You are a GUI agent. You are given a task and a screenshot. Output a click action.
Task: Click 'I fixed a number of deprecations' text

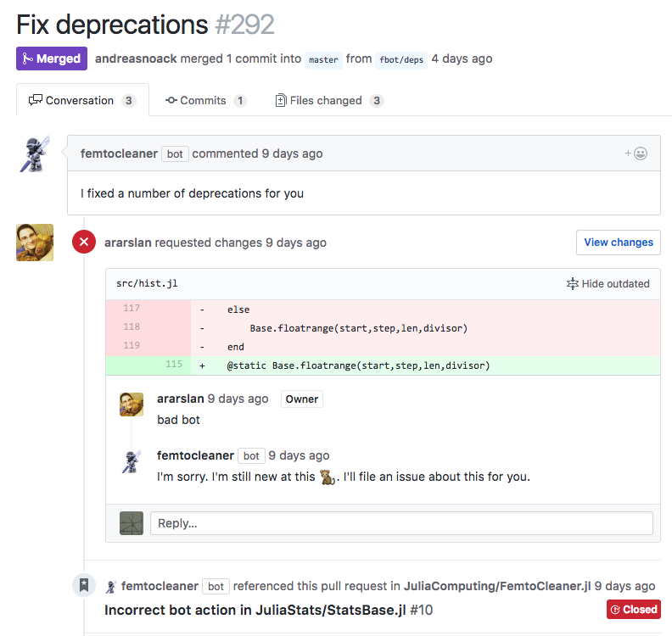click(x=192, y=193)
